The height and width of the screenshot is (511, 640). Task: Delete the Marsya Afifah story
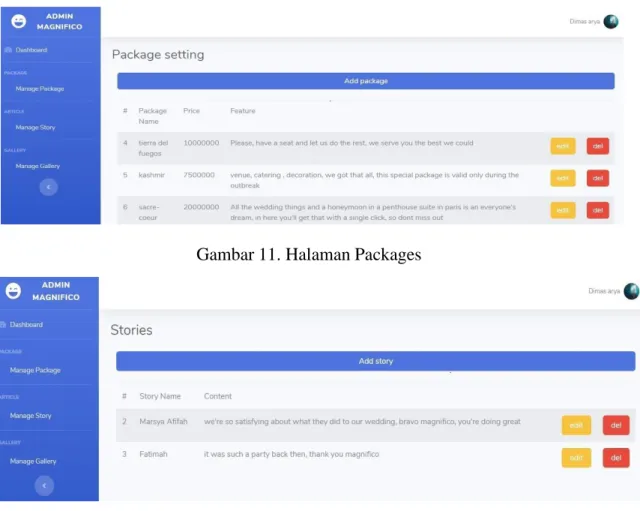pos(616,425)
